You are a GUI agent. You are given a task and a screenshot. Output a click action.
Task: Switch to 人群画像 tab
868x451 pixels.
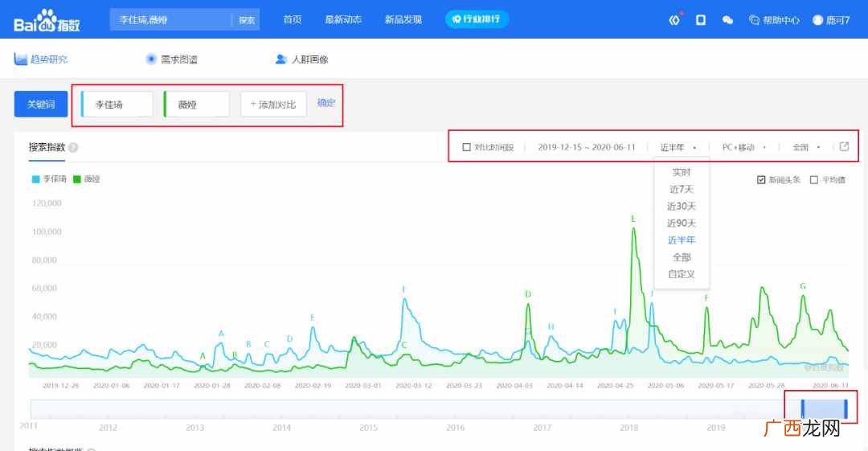tap(302, 59)
